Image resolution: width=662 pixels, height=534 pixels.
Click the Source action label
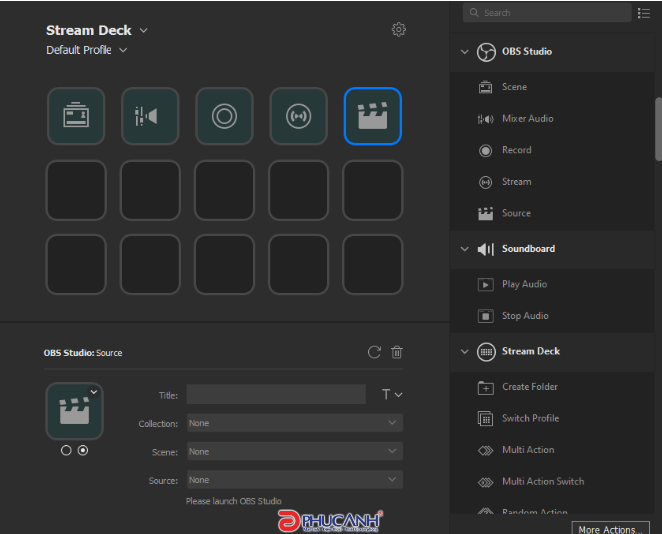pos(516,213)
